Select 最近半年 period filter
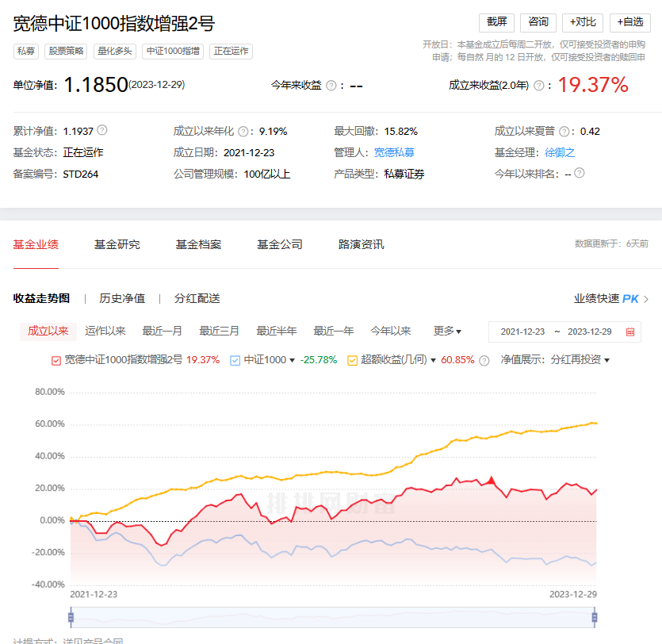This screenshot has width=662, height=644. pos(277,331)
